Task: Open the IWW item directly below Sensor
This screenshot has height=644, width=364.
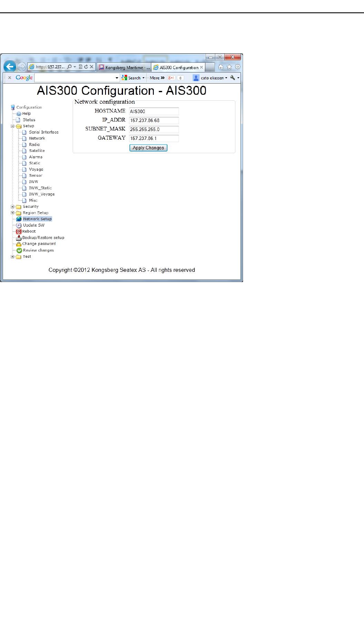Action: [33, 182]
